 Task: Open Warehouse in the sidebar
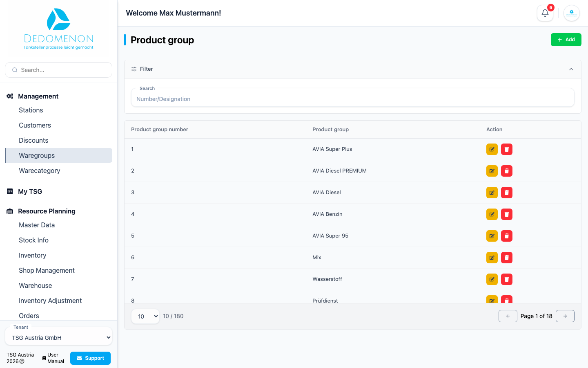pyautogui.click(x=58, y=285)
